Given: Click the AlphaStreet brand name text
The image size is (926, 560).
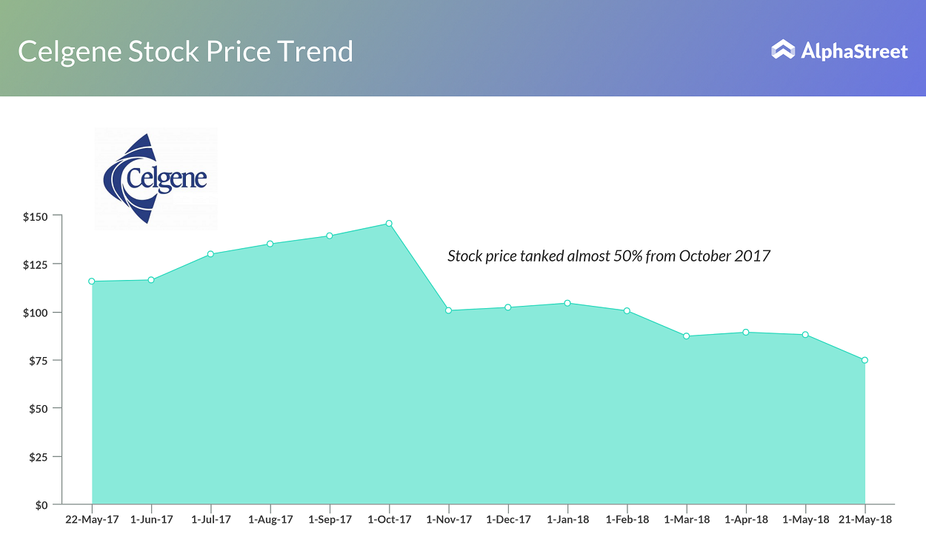Looking at the screenshot, I should [854, 51].
